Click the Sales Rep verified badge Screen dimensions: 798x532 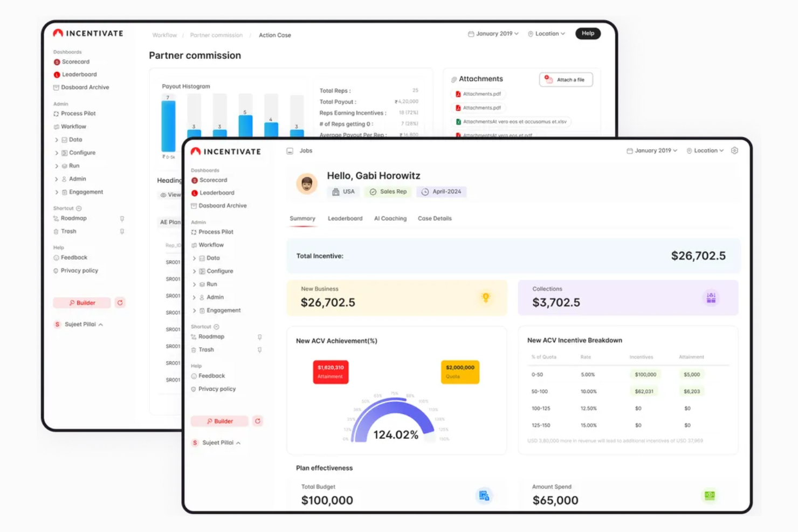click(373, 192)
